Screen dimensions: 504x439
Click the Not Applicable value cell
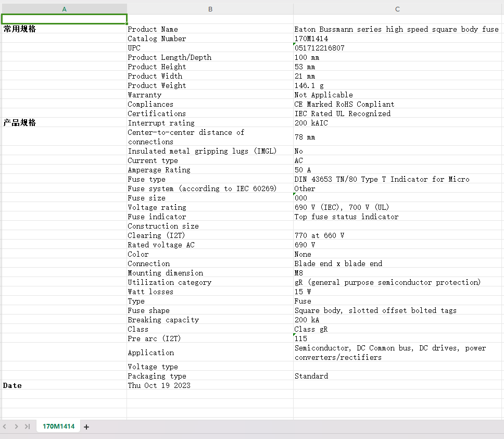398,94
